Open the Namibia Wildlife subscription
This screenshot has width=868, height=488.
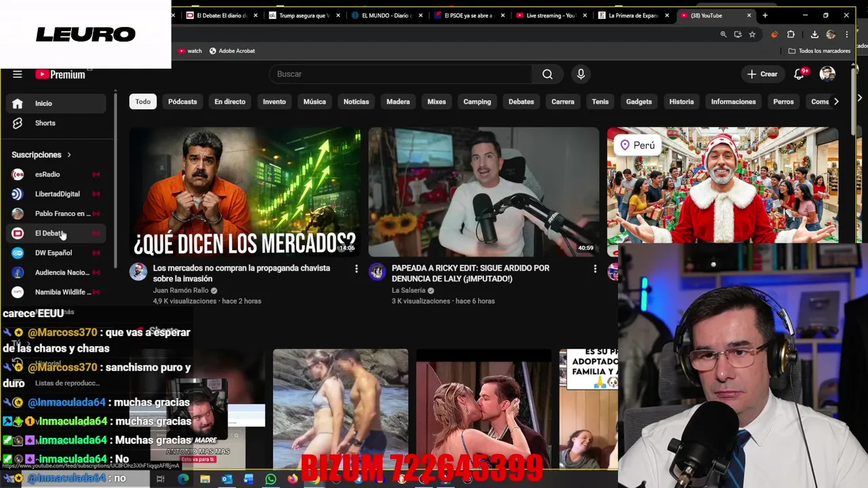point(56,292)
